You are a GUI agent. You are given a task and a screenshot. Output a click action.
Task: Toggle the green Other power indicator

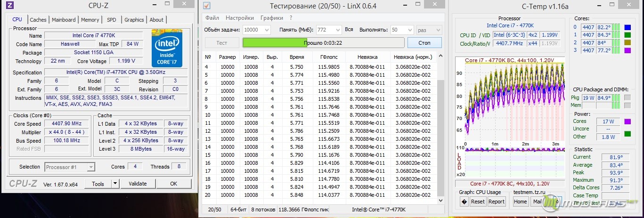click(628, 134)
